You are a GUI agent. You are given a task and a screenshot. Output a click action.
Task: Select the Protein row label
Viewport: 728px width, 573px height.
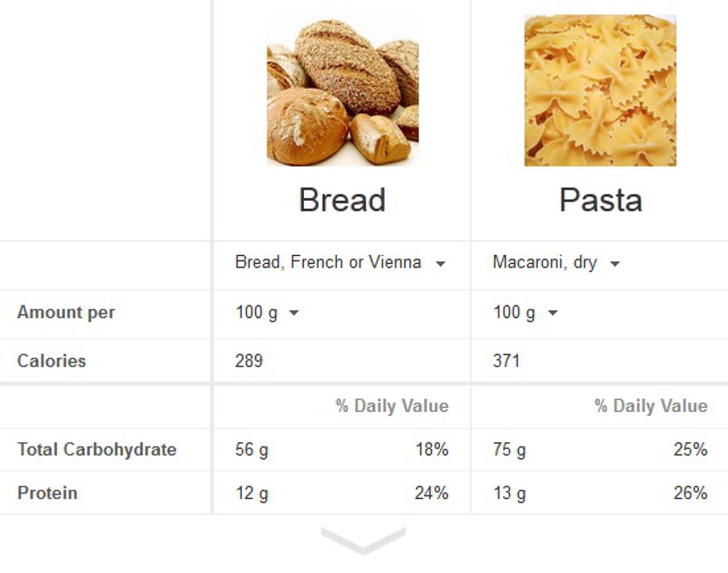click(x=47, y=493)
